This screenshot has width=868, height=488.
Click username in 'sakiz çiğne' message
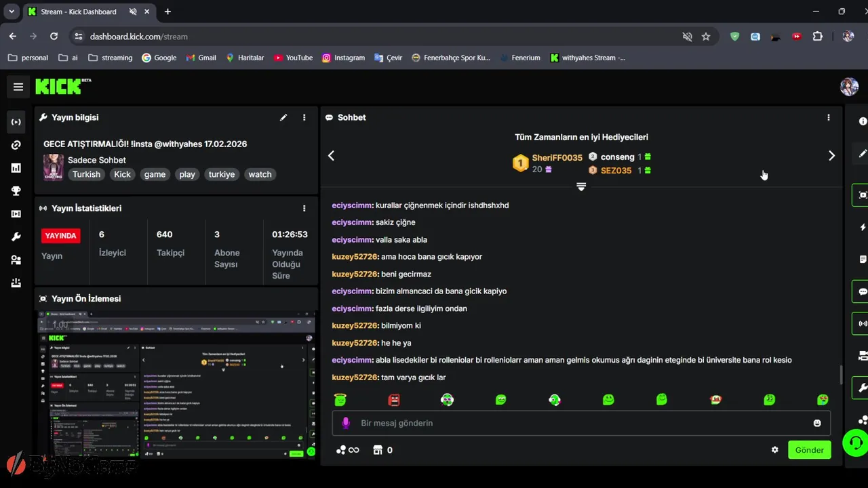pyautogui.click(x=352, y=222)
